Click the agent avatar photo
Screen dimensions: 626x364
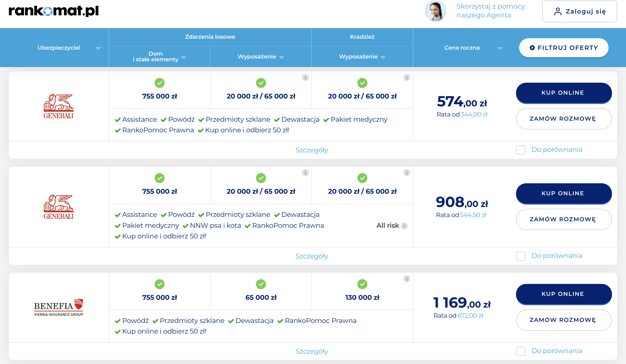click(436, 11)
